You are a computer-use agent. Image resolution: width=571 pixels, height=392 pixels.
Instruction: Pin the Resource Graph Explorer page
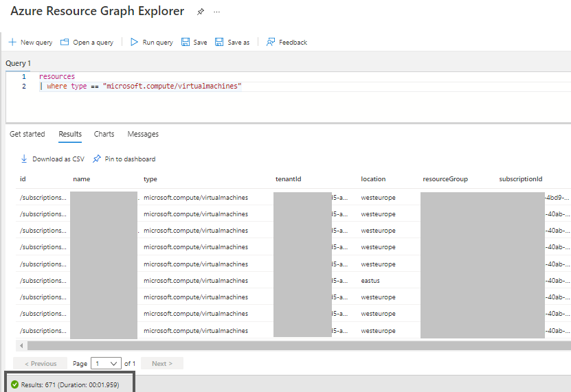(x=200, y=12)
